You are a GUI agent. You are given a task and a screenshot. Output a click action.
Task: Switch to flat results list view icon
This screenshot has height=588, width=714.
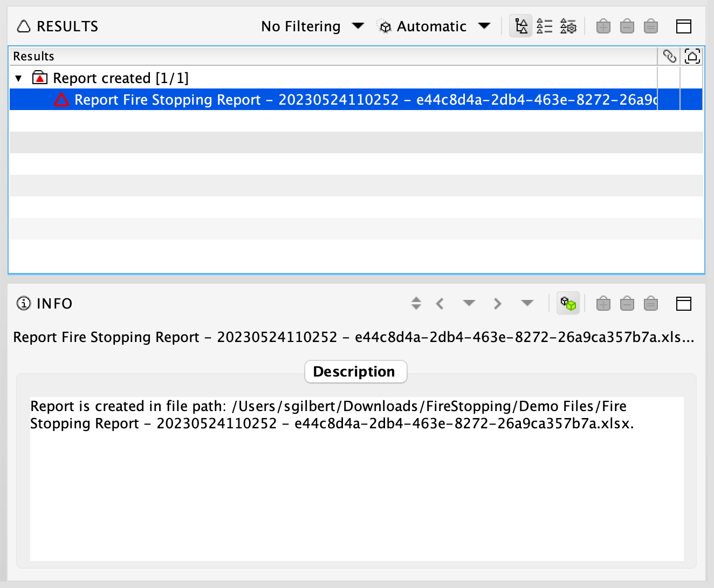pyautogui.click(x=545, y=26)
